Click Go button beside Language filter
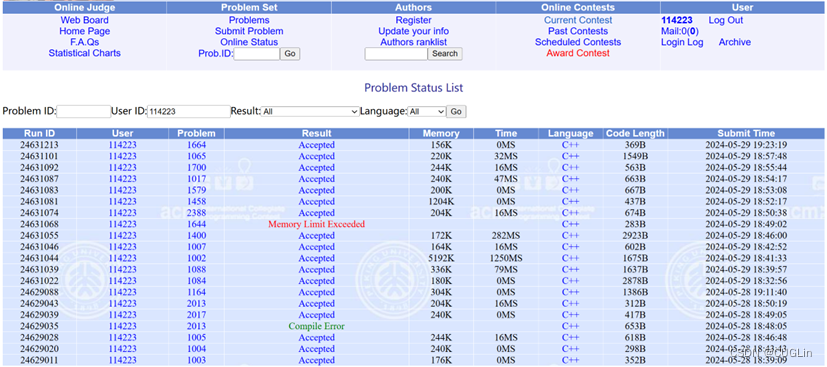The image size is (827, 367). pos(456,112)
